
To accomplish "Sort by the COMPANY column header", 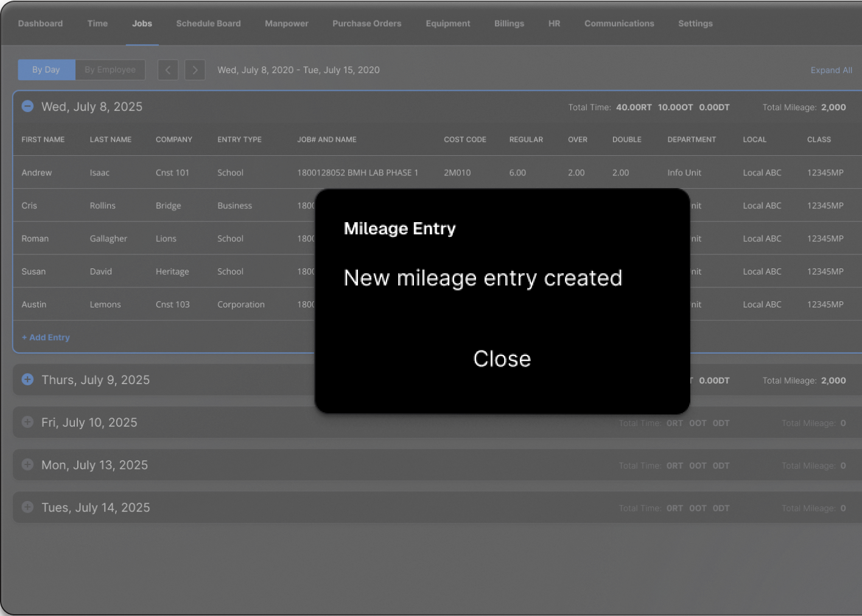I will [x=174, y=139].
